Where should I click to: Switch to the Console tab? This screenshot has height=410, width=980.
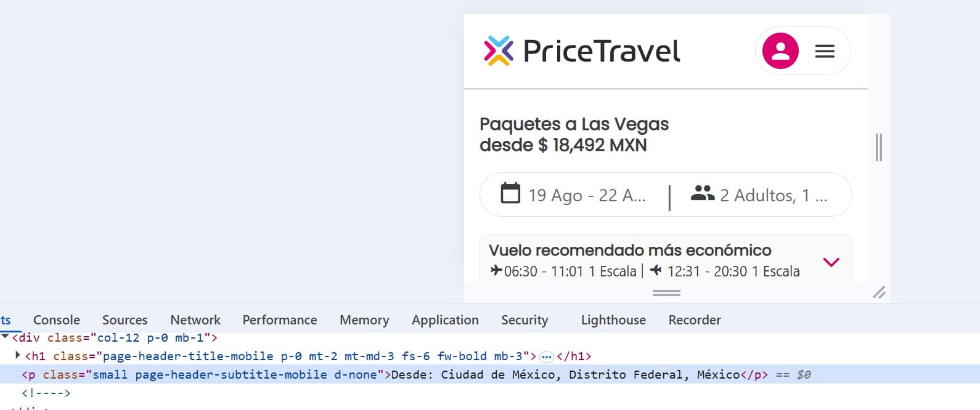57,320
